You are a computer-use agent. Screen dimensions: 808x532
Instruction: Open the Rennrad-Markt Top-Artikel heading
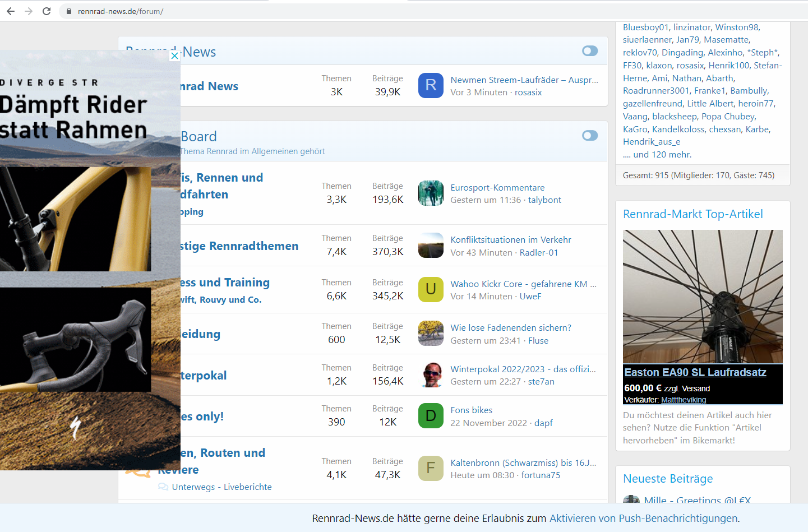(692, 214)
